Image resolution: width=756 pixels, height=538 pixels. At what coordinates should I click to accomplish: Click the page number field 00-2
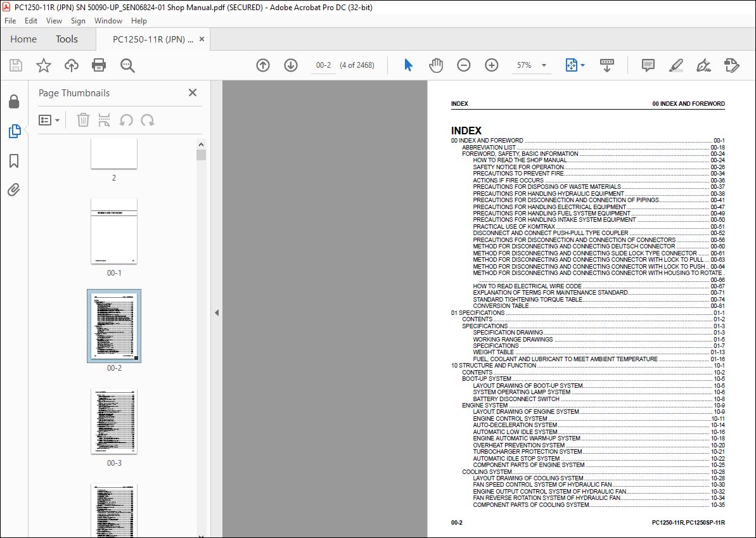[x=323, y=65]
